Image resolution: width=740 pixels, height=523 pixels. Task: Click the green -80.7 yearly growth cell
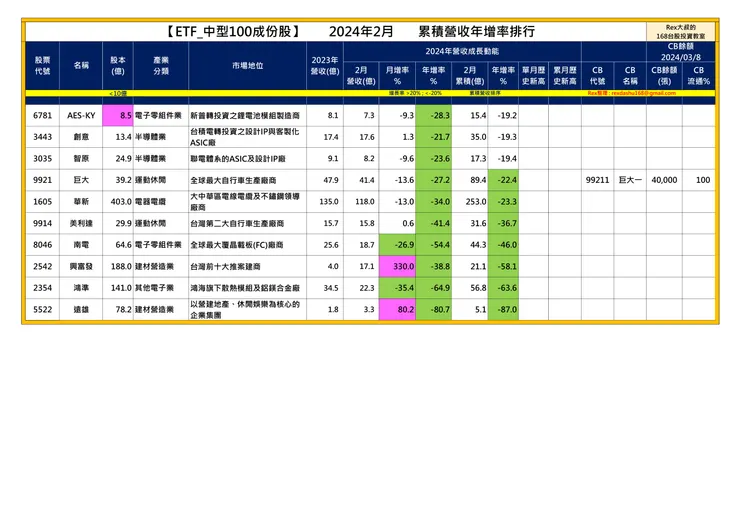[x=434, y=310]
